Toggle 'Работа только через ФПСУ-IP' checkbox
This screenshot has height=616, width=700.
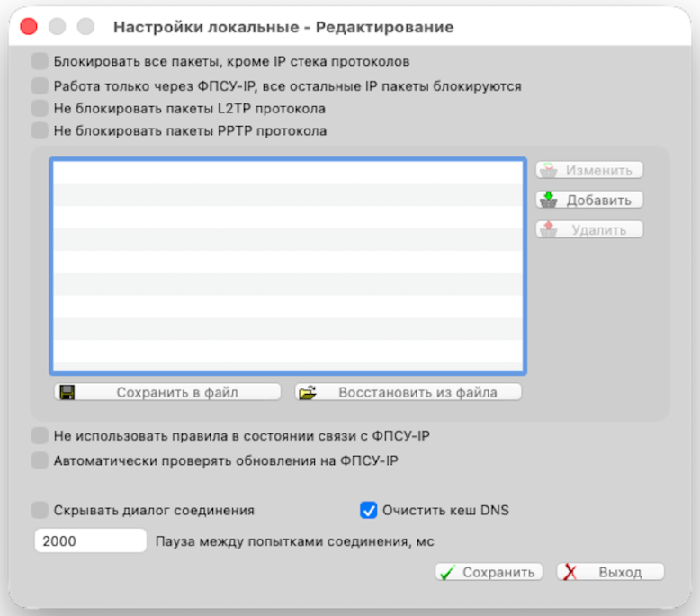pos(40,85)
